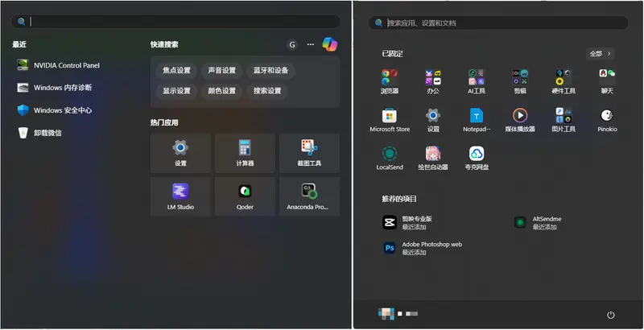Launch Microsoft Store pinned app
644x330 pixels.
[x=390, y=120]
